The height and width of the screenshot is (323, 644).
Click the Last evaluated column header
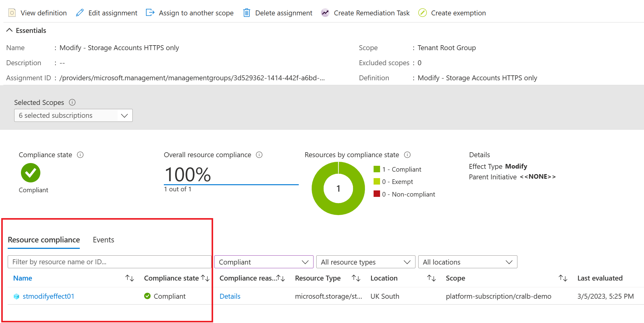(x=600, y=278)
